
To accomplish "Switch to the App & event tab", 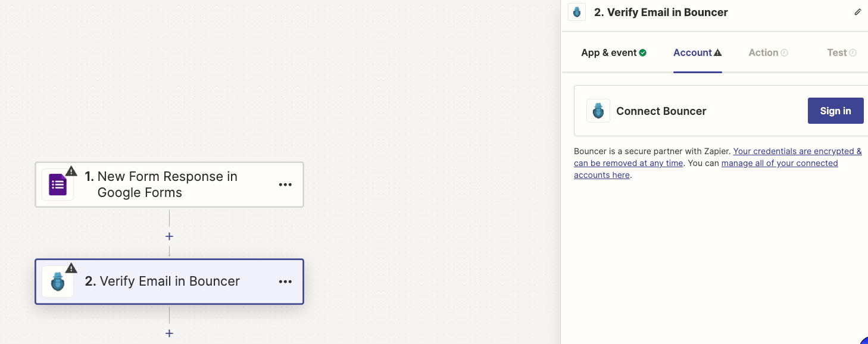I will click(x=614, y=52).
